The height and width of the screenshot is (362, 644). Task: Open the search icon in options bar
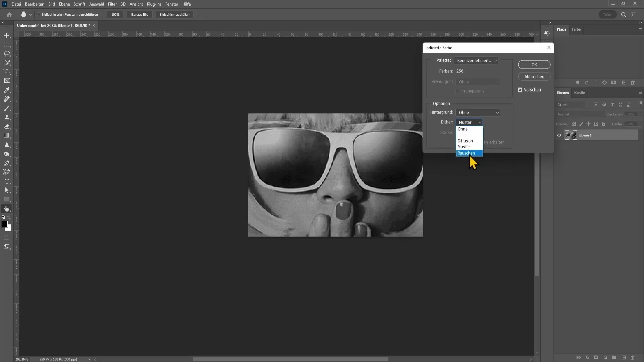(x=624, y=15)
